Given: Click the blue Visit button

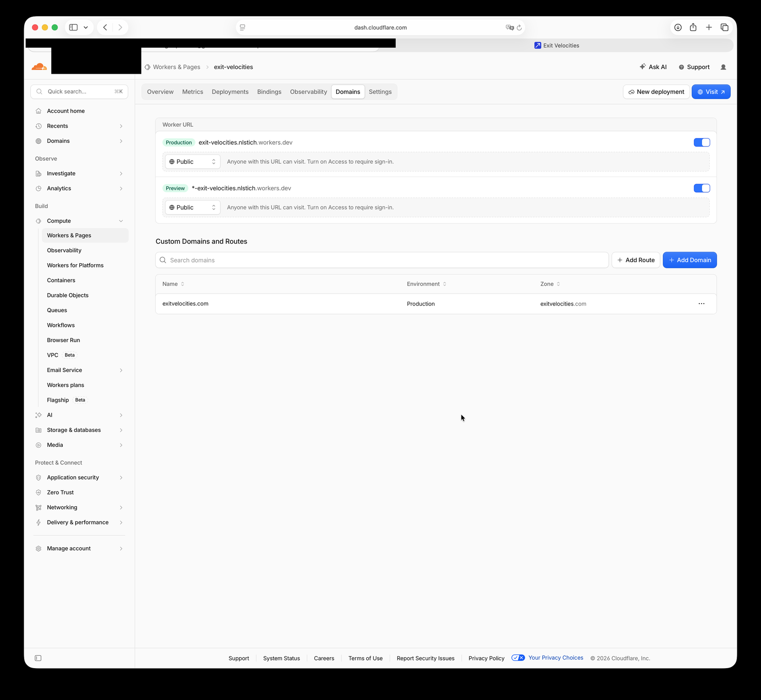Looking at the screenshot, I should 711,92.
